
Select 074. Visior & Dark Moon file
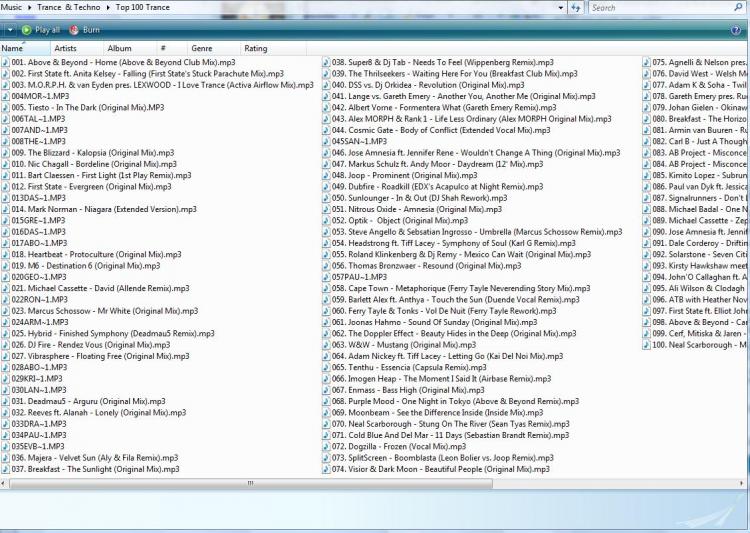(x=436, y=469)
